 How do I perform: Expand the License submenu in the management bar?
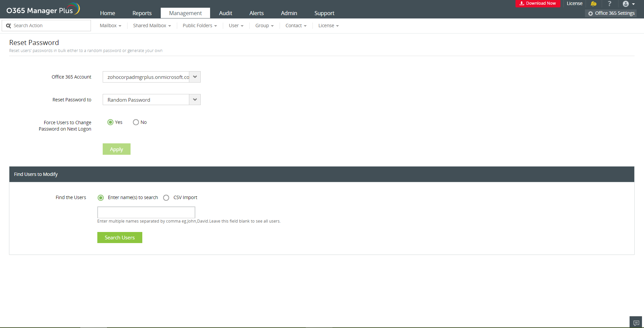(x=329, y=26)
